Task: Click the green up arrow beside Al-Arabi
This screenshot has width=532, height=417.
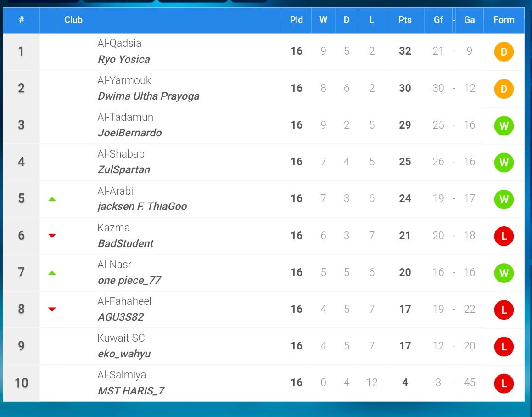Action: tap(52, 199)
